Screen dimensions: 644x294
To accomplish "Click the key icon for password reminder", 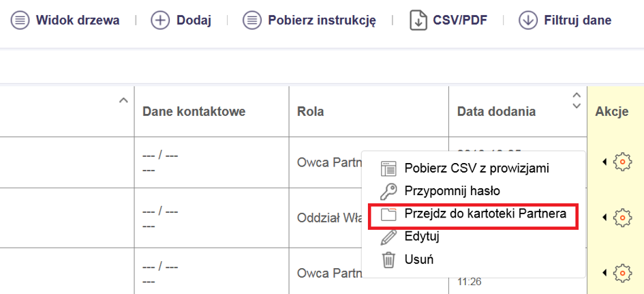I will click(388, 191).
